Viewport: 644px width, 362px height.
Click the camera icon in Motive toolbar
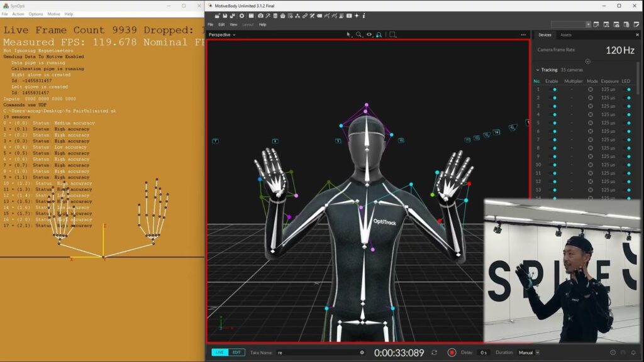[x=260, y=16]
